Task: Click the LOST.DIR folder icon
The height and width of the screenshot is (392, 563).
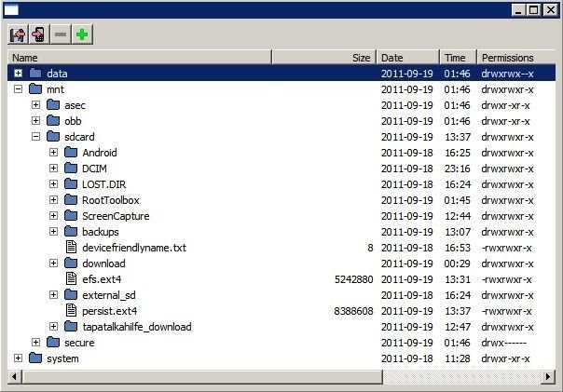Action: pyautogui.click(x=71, y=183)
